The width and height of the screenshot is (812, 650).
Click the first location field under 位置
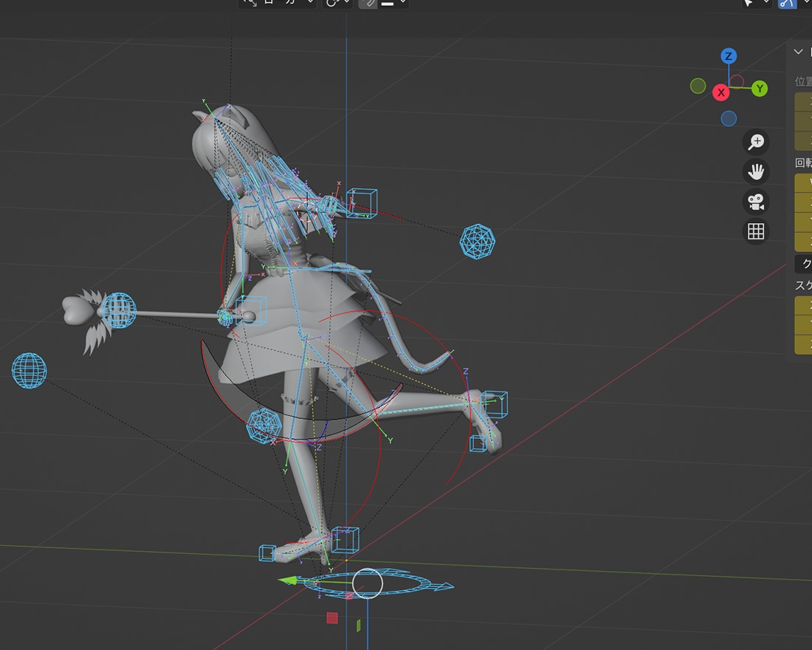click(803, 102)
